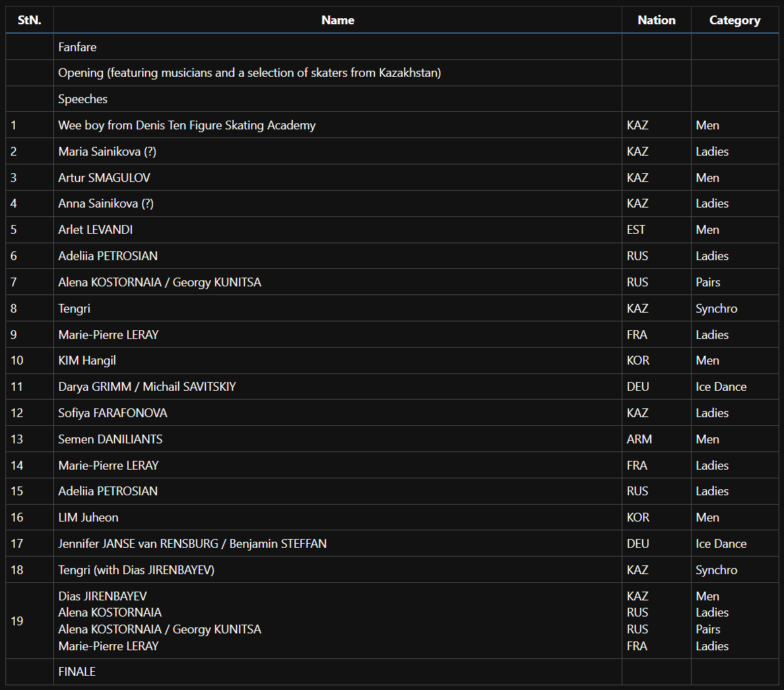
Task: Click the Category column header
Action: coord(734,20)
